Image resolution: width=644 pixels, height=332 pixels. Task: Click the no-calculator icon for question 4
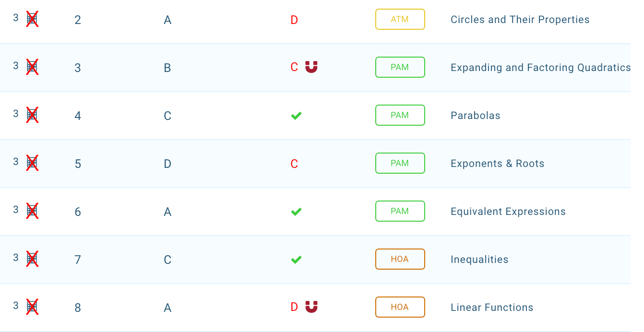(32, 115)
